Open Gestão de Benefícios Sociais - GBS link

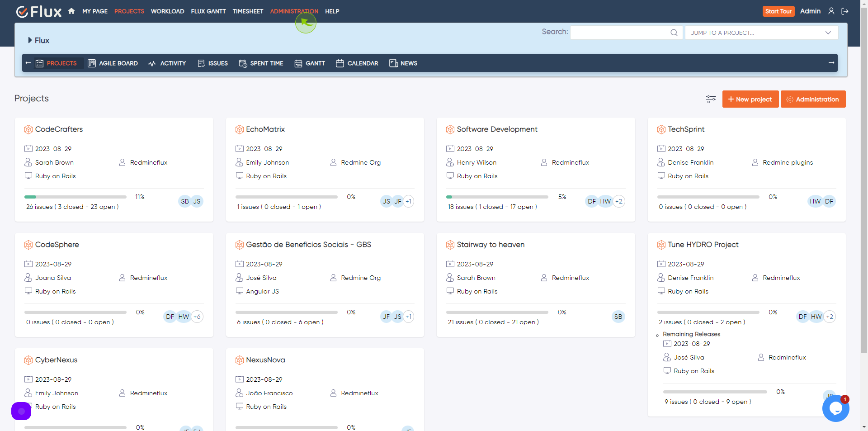coord(308,245)
